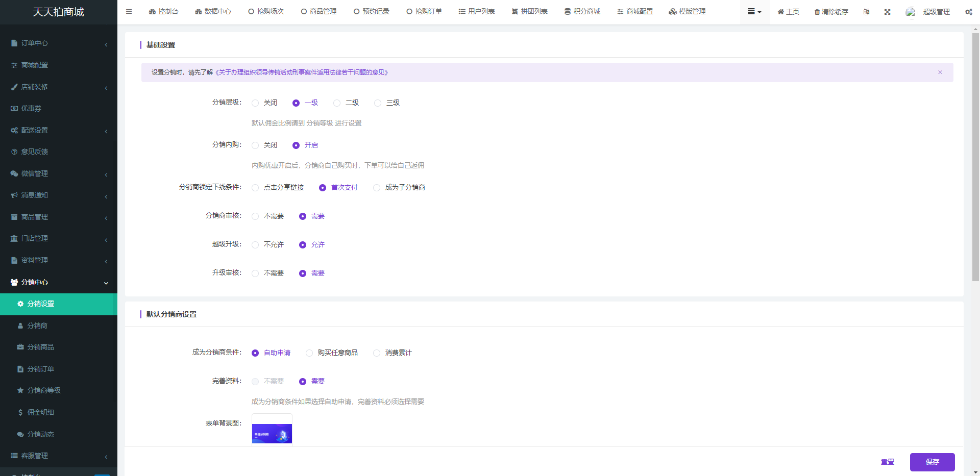Open the header list dropdown menu

pyautogui.click(x=754, y=12)
